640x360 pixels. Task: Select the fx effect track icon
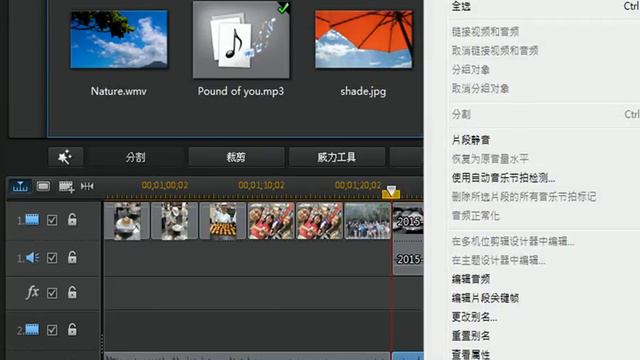click(x=32, y=292)
